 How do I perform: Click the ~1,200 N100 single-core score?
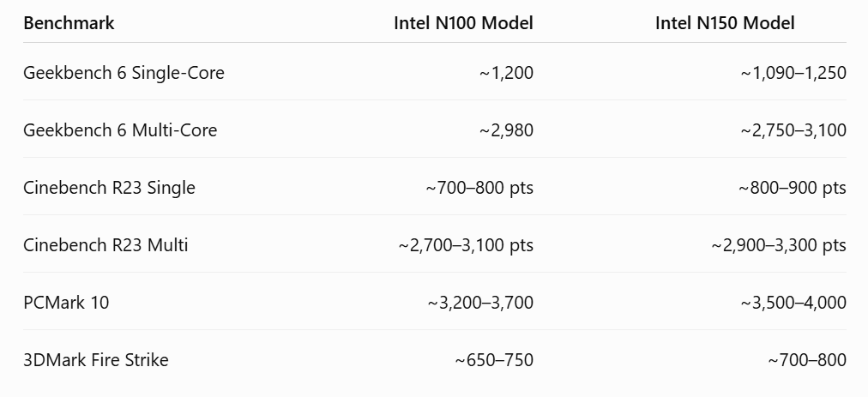coord(506,73)
